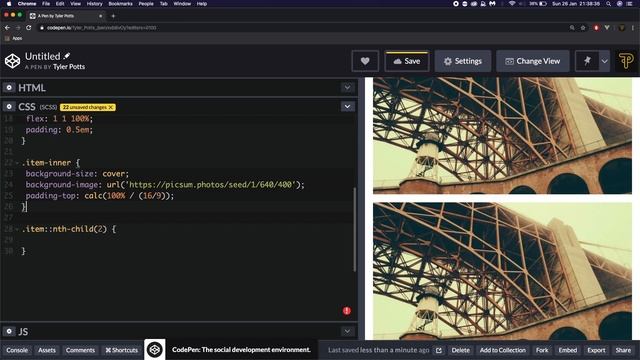The height and width of the screenshot is (360, 640).
Task: Dismiss the unsaved changes badge with X
Action: pyautogui.click(x=111, y=107)
